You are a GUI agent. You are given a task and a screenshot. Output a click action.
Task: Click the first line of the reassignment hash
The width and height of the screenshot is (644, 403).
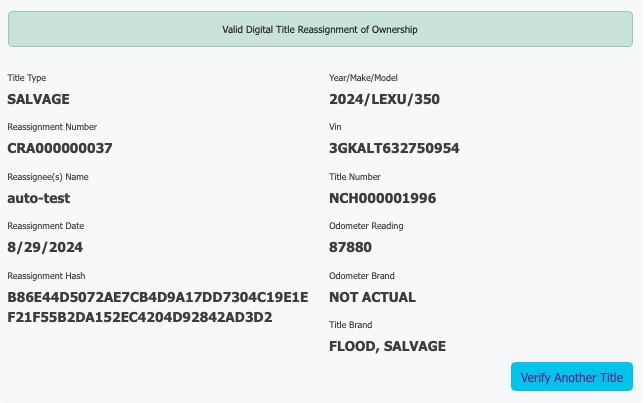158,297
